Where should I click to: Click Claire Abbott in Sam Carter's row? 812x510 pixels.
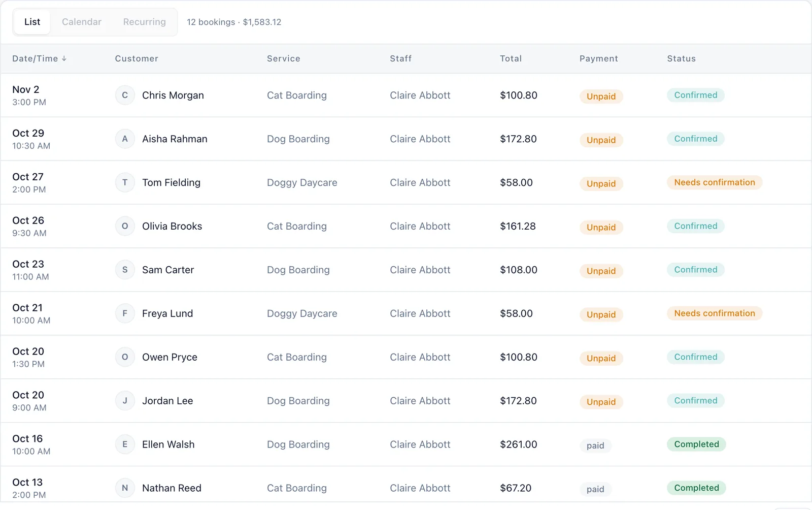pyautogui.click(x=420, y=270)
